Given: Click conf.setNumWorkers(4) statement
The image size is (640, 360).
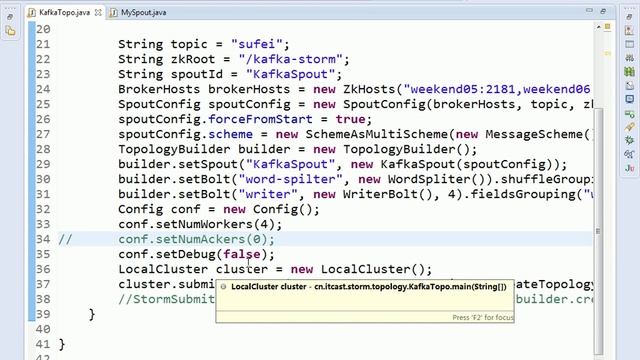Looking at the screenshot, I should click(x=200, y=224).
